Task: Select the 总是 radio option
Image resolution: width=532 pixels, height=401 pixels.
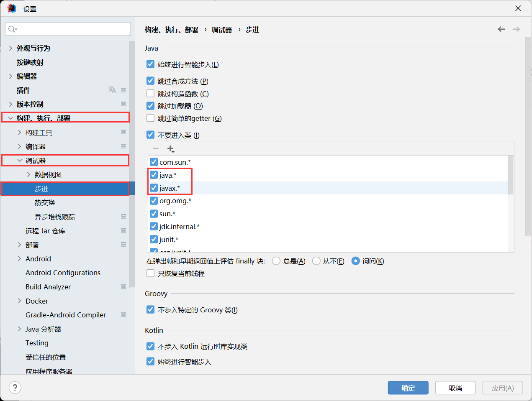Action: pos(276,261)
